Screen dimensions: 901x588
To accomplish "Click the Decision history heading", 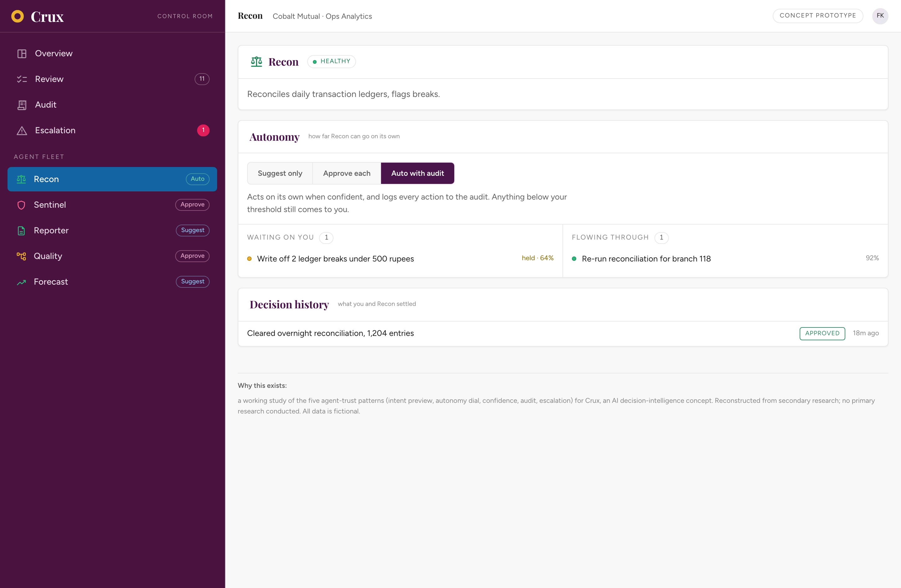I will (289, 305).
